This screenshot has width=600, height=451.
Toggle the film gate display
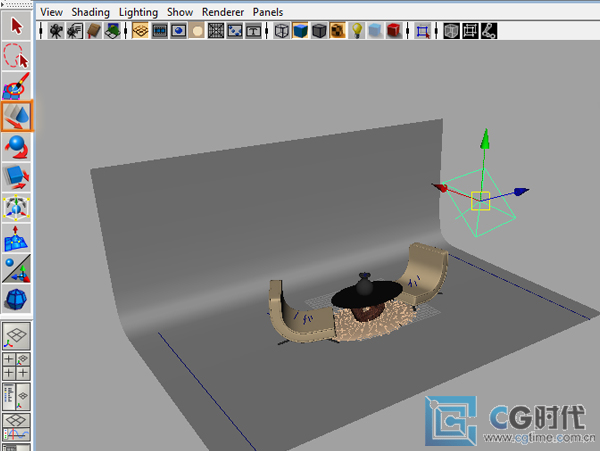point(160,31)
